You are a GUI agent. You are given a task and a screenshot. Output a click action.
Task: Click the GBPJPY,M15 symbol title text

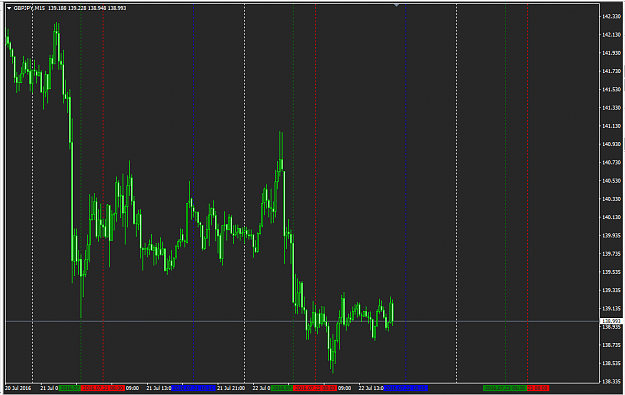click(29, 8)
